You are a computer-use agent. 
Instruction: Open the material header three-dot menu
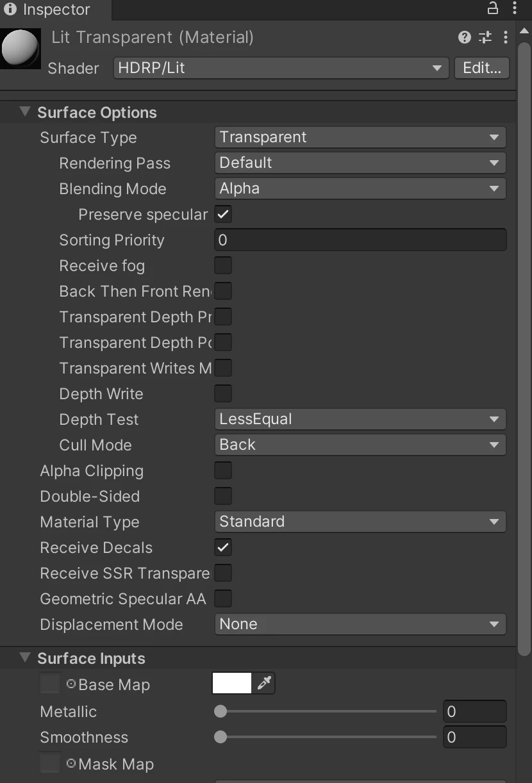pos(506,37)
